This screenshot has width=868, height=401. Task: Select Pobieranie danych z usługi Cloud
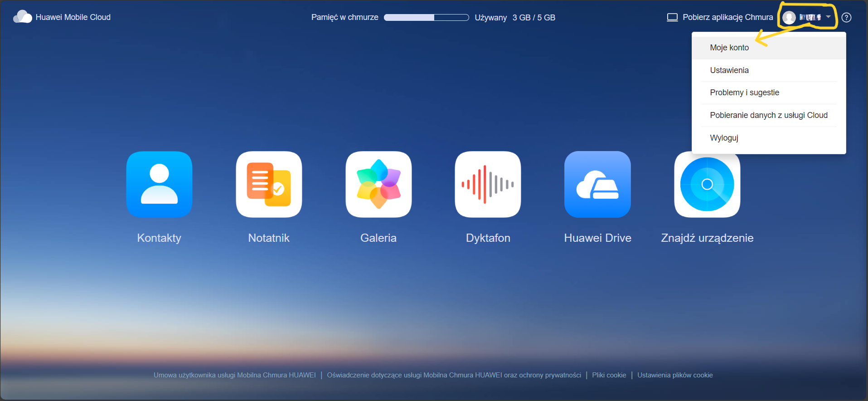coord(769,115)
